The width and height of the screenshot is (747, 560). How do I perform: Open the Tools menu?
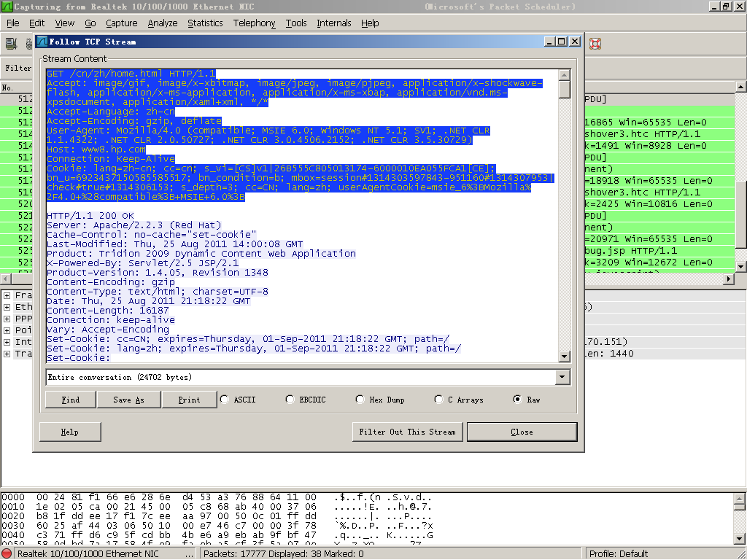click(x=296, y=23)
